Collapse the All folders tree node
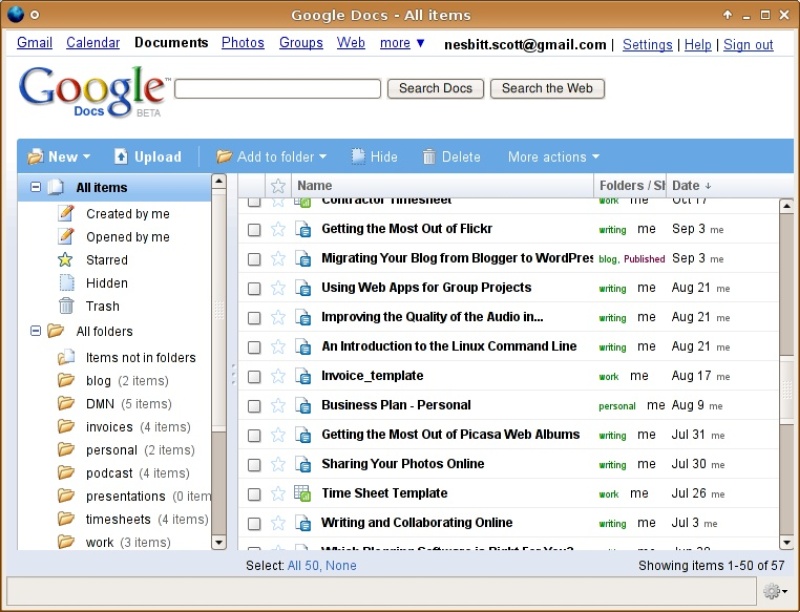Image resolution: width=800 pixels, height=612 pixels. coord(35,331)
